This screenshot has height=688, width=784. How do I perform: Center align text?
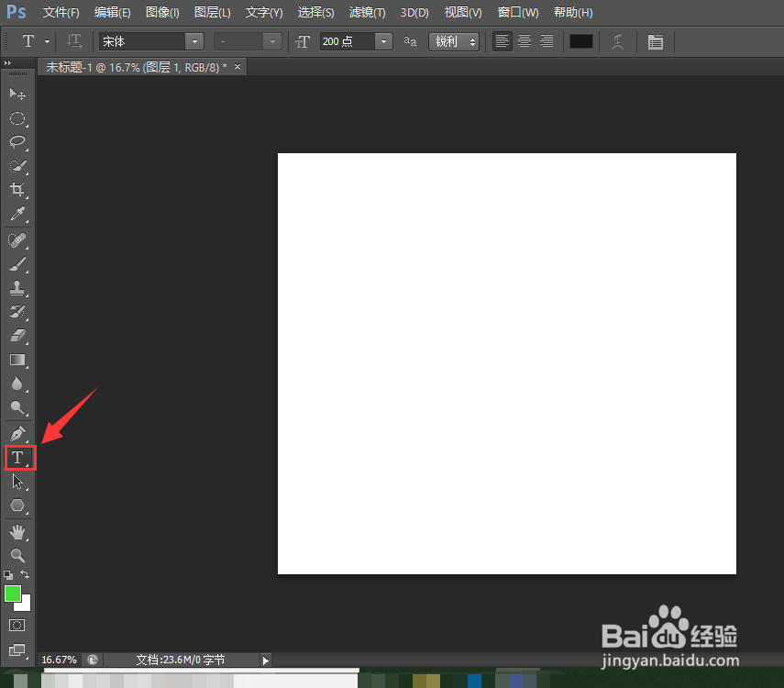(525, 41)
